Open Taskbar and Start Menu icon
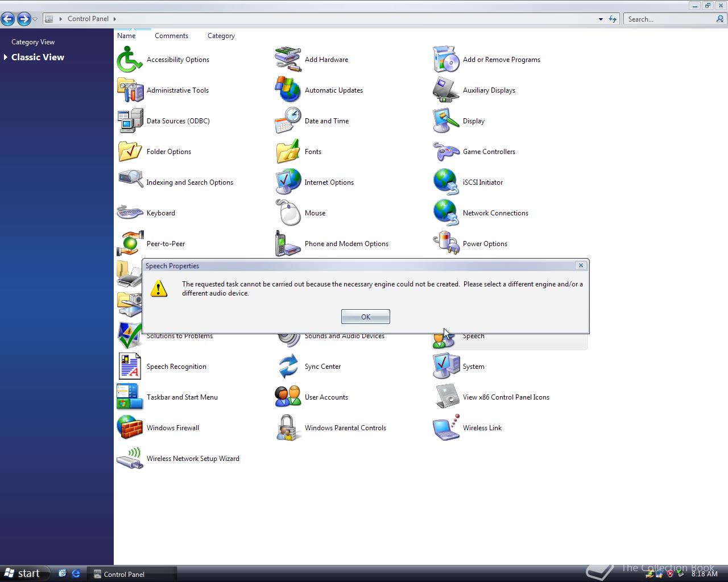 (x=130, y=397)
